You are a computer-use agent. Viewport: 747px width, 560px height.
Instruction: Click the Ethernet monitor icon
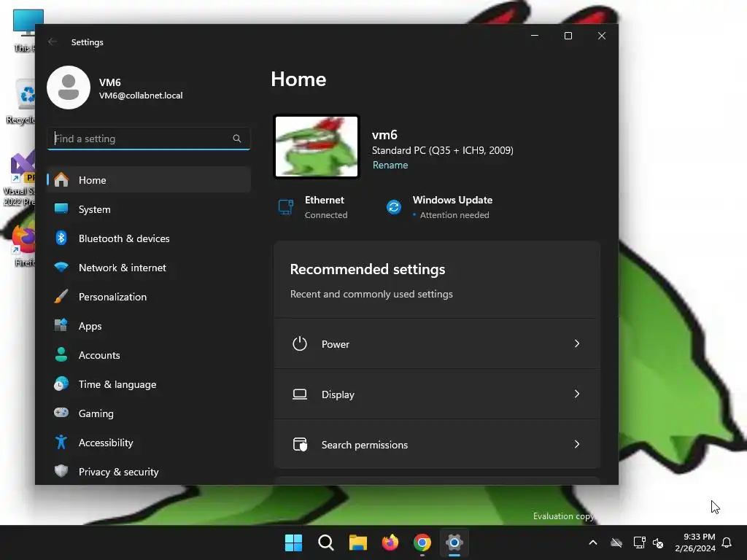(x=286, y=207)
